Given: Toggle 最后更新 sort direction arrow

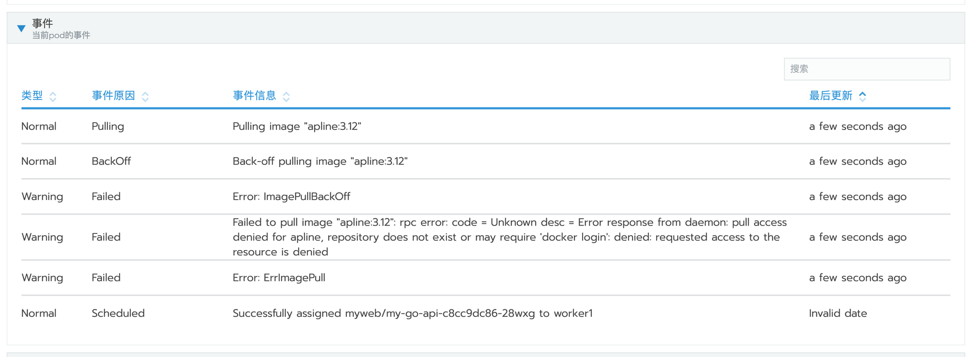Looking at the screenshot, I should click(862, 96).
